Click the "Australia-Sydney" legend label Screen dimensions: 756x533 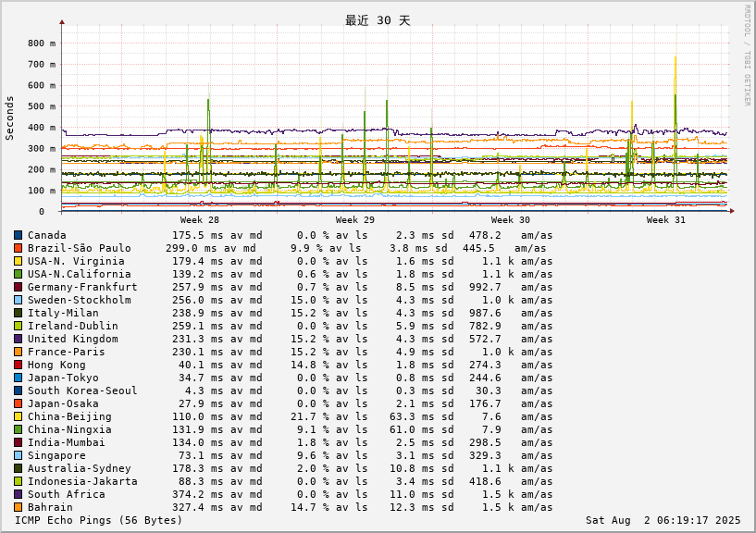pos(79,468)
